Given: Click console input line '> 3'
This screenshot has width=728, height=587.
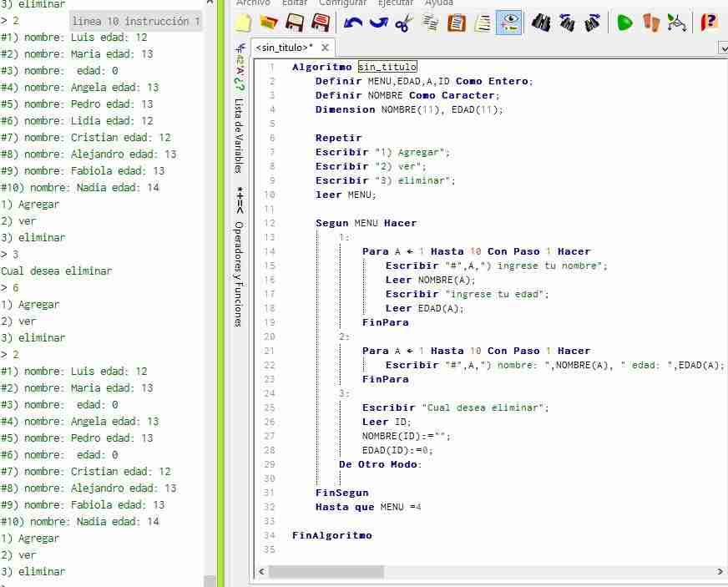Looking at the screenshot, I should (10, 254).
